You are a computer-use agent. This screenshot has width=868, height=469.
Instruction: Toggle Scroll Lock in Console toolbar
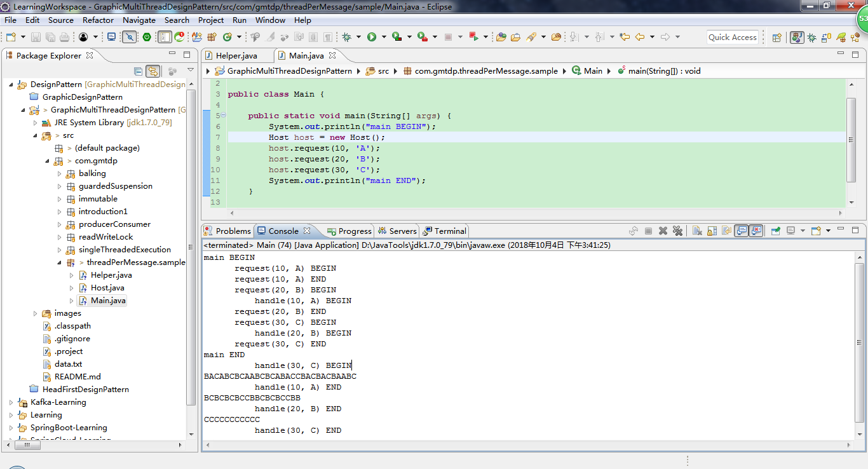click(712, 231)
